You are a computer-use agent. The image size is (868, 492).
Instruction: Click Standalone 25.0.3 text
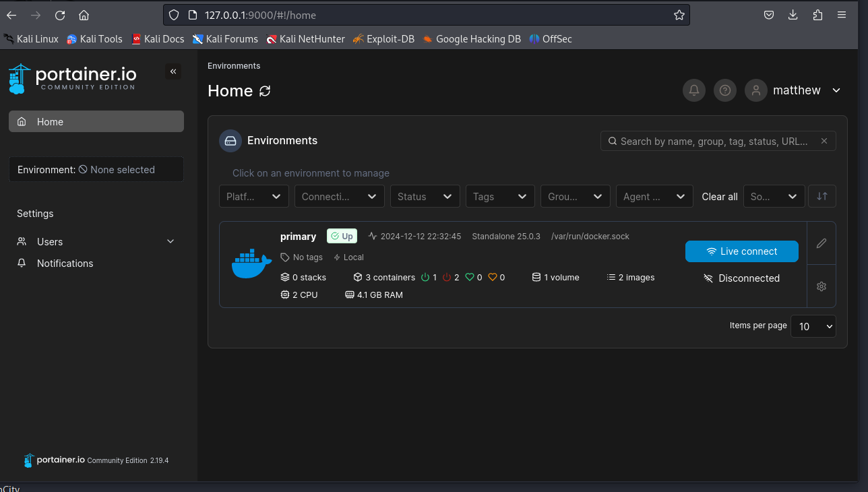point(506,237)
